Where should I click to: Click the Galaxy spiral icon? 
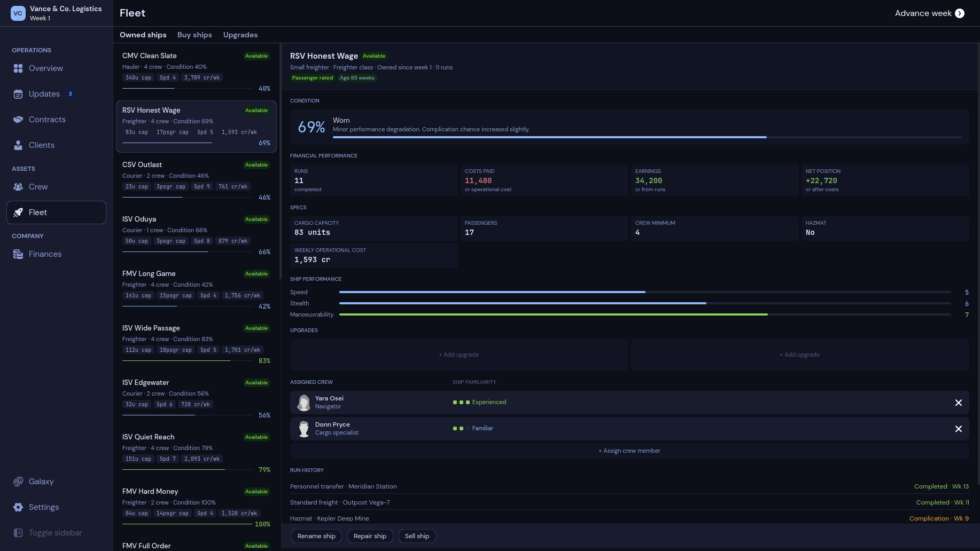coord(18,482)
